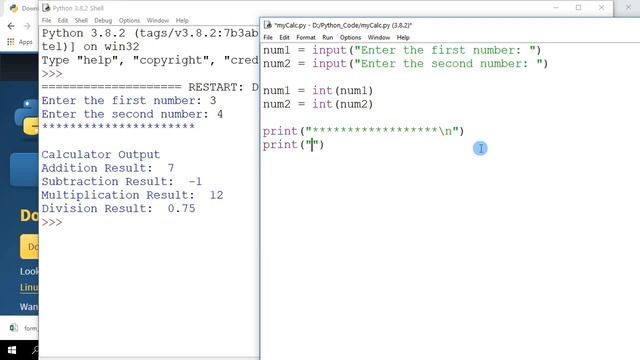Open the Window menu in Python Shell window
This screenshot has width=640, height=360.
(x=158, y=20)
